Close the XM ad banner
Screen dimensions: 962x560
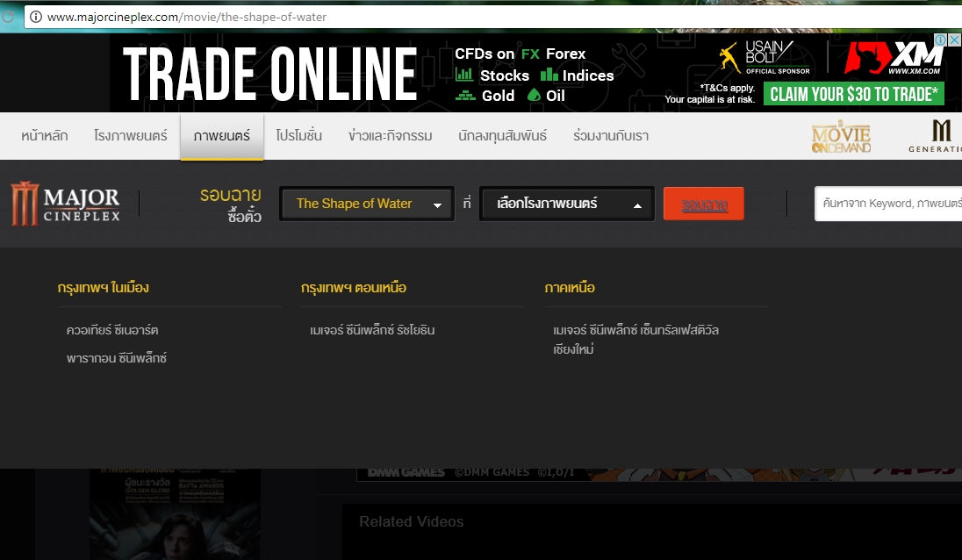(x=955, y=39)
